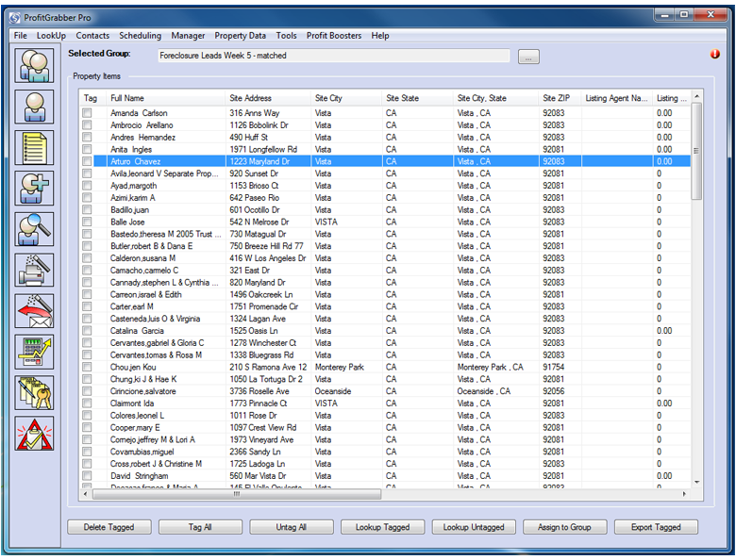Select the address 210 S Ramona Ave 12
Screen dimensions: 736x560
pos(268,367)
